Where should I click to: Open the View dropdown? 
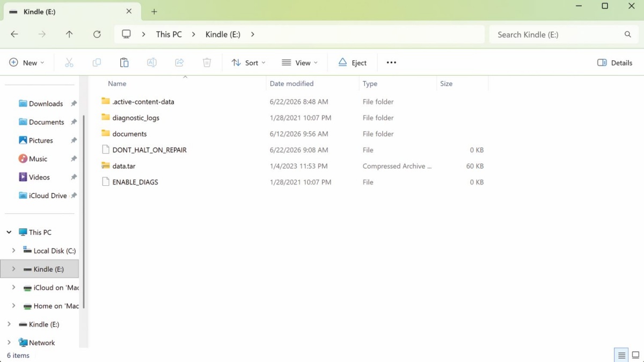coord(299,63)
